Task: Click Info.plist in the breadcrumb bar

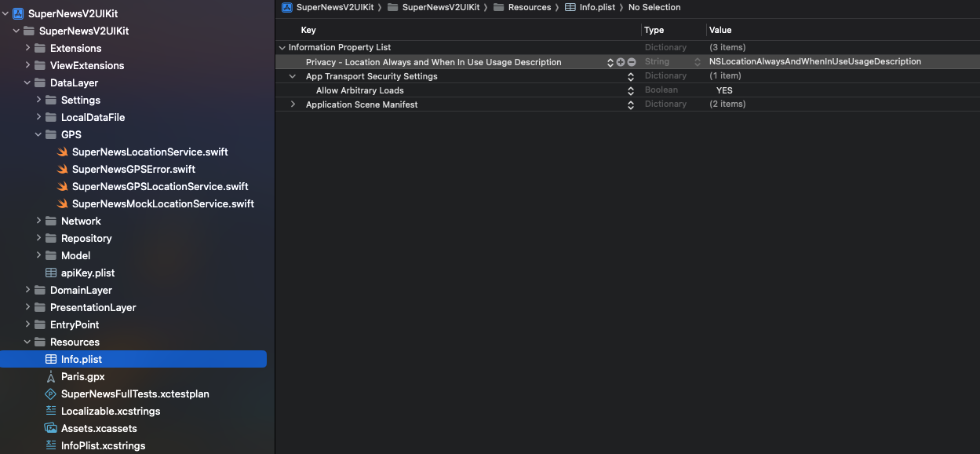Action: pos(599,7)
